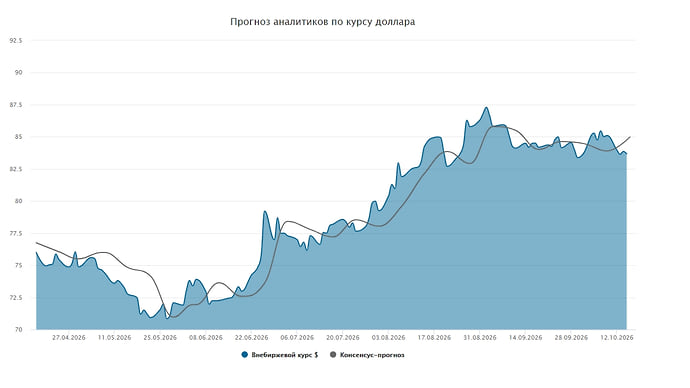
Task: Select the 25.05.2026 date axis label
Action: point(160,338)
